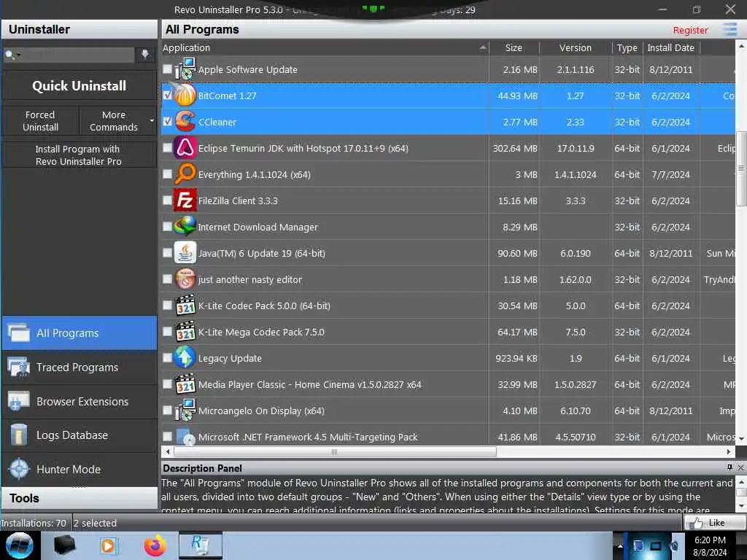The image size is (747, 560).
Task: Check the Apple Software Update checkbox
Action: (167, 69)
